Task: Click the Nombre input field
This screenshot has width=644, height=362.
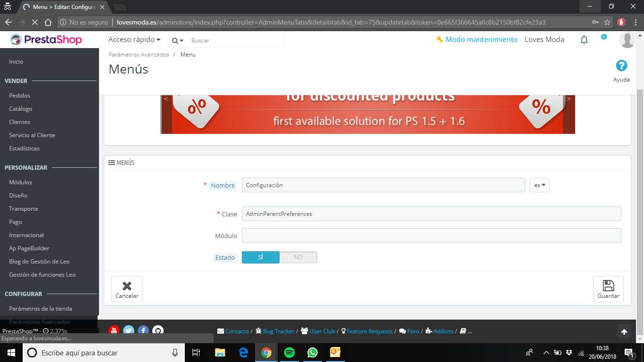Action: (383, 185)
